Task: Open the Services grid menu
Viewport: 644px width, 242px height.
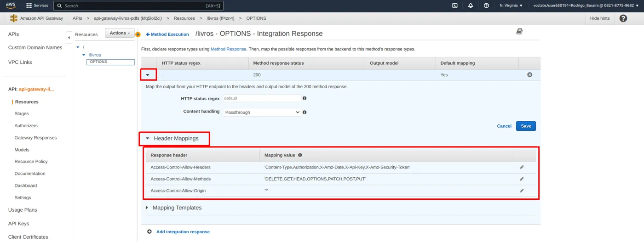Action: (37, 6)
